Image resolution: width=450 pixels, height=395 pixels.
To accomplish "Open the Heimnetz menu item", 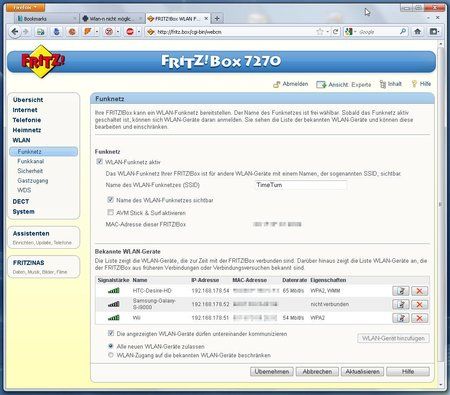I will (27, 130).
